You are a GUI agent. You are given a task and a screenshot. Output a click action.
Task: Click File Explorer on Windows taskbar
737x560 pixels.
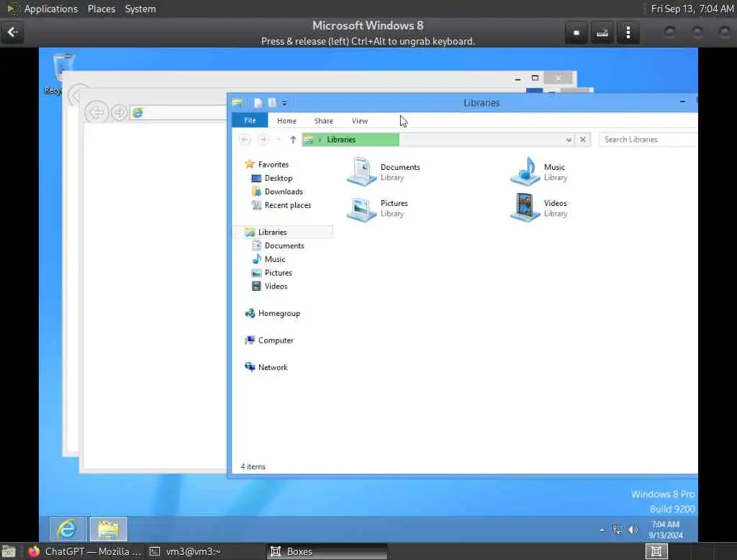point(108,530)
